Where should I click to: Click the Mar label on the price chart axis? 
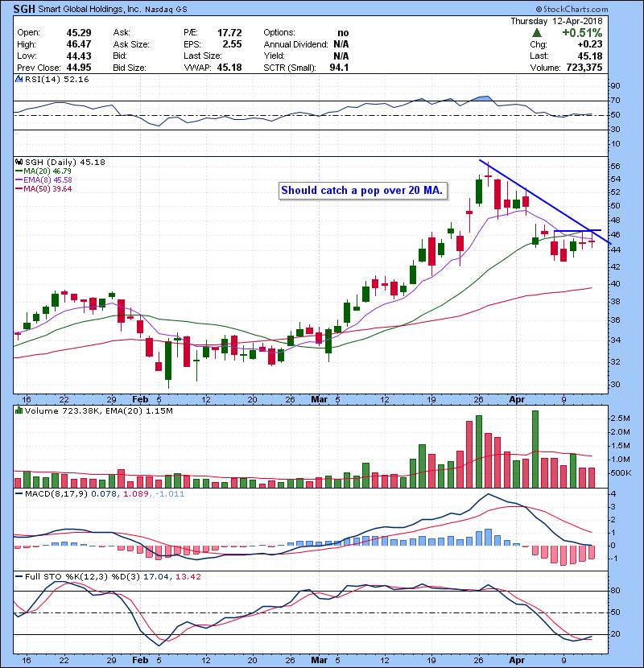(x=320, y=400)
